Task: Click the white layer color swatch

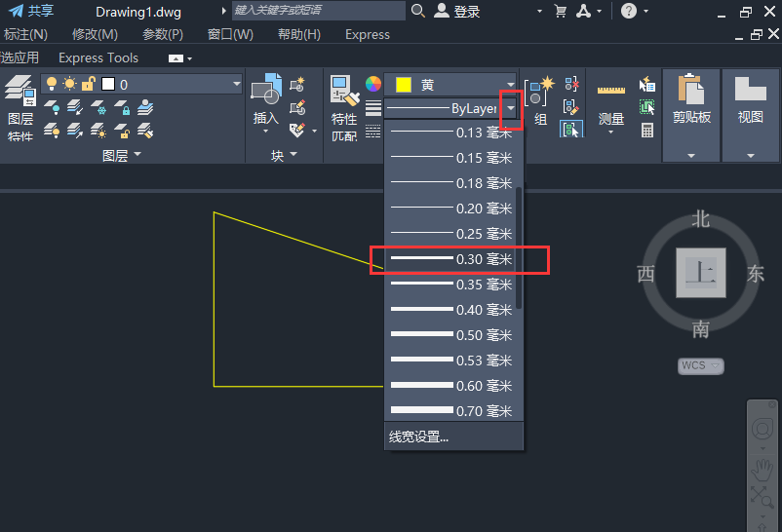Action: coord(108,84)
